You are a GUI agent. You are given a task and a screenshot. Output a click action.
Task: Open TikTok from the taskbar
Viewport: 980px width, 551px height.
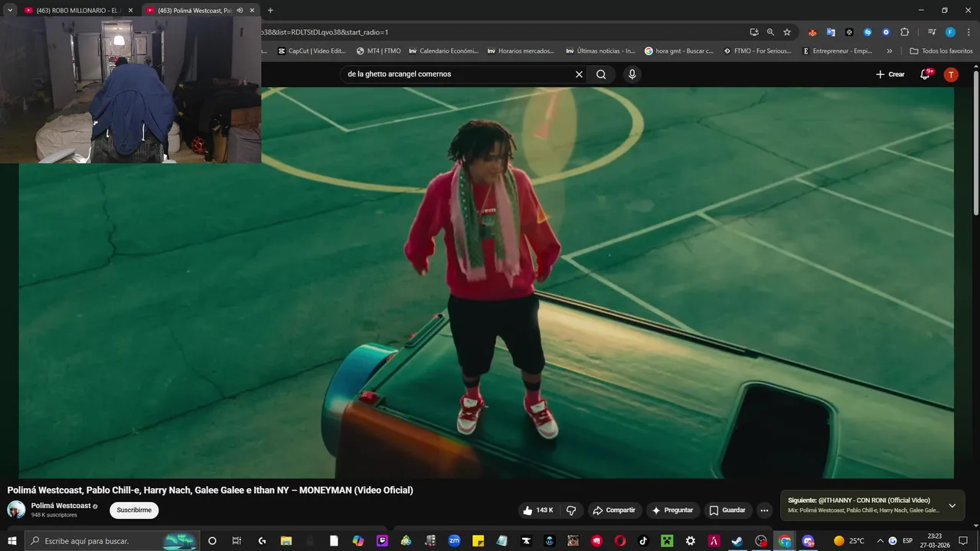click(x=643, y=541)
